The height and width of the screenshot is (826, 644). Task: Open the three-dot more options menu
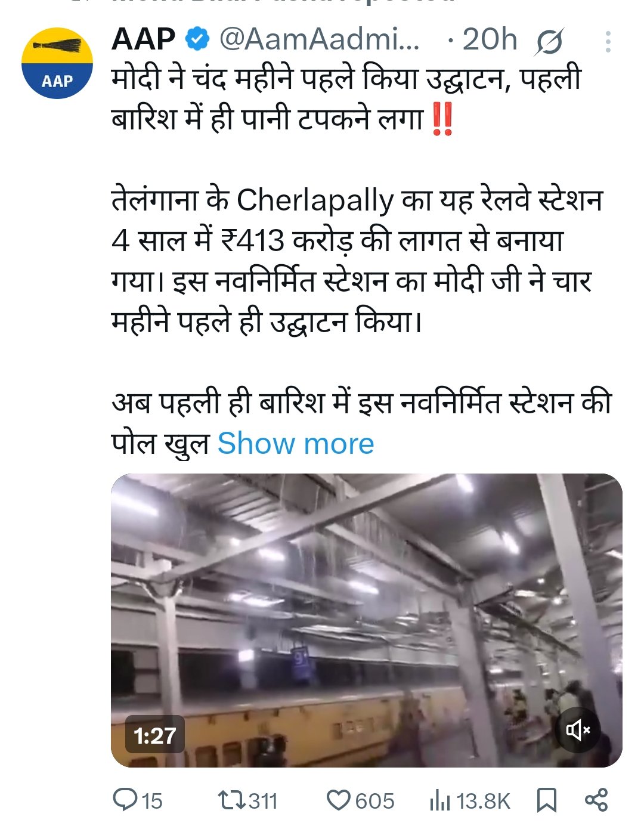(x=608, y=42)
